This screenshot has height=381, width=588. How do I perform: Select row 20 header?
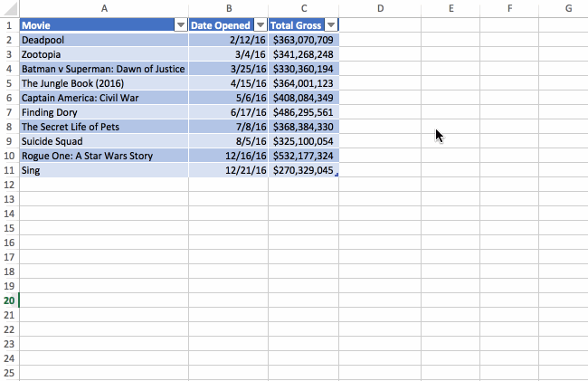point(9,300)
